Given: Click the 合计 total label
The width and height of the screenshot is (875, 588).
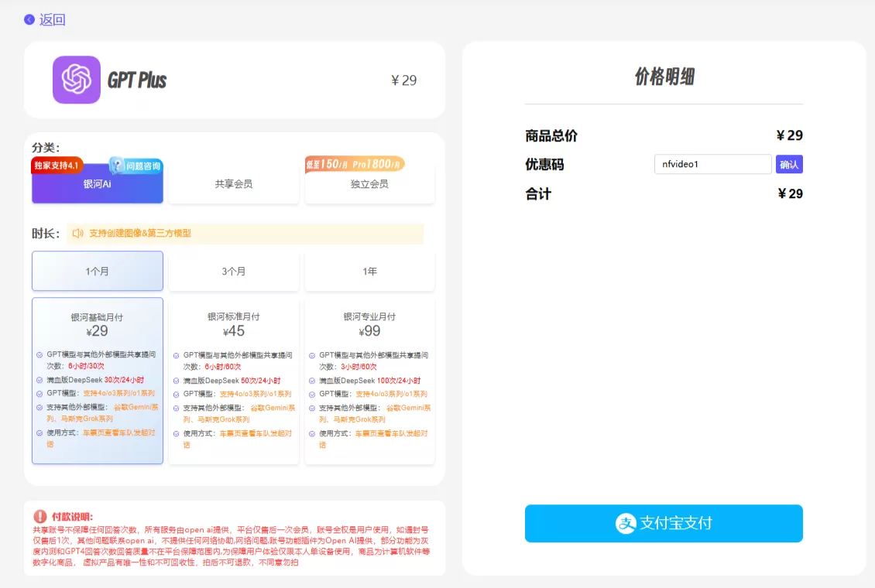Looking at the screenshot, I should click(538, 194).
